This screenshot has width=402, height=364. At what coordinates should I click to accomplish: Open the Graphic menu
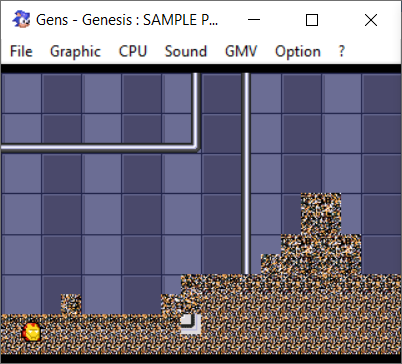tap(75, 51)
